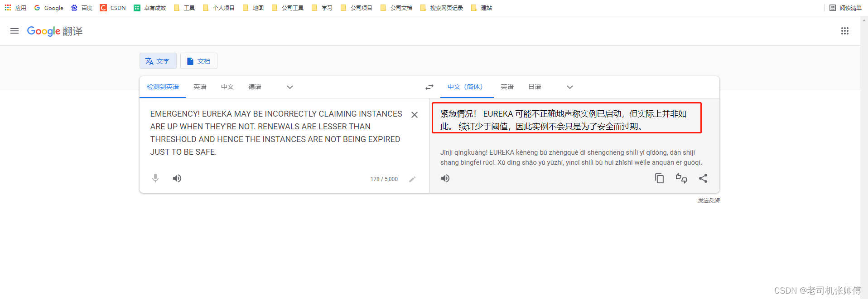Click the 178 / 5,000 character counter
868x299 pixels.
pyautogui.click(x=384, y=179)
